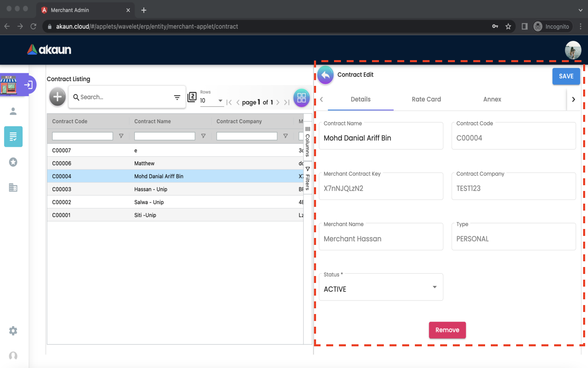Viewport: 588px width, 368px height.
Task: Switch to the Annex tab
Action: (492, 99)
